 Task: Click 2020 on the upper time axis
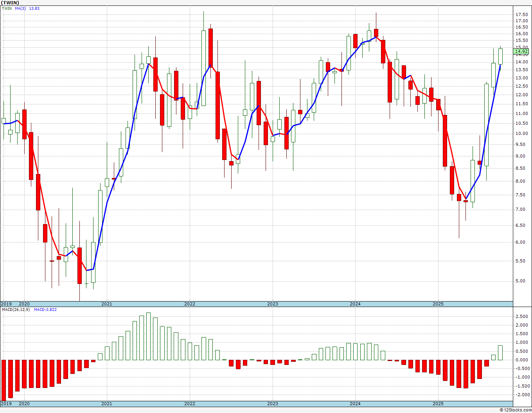point(24,304)
